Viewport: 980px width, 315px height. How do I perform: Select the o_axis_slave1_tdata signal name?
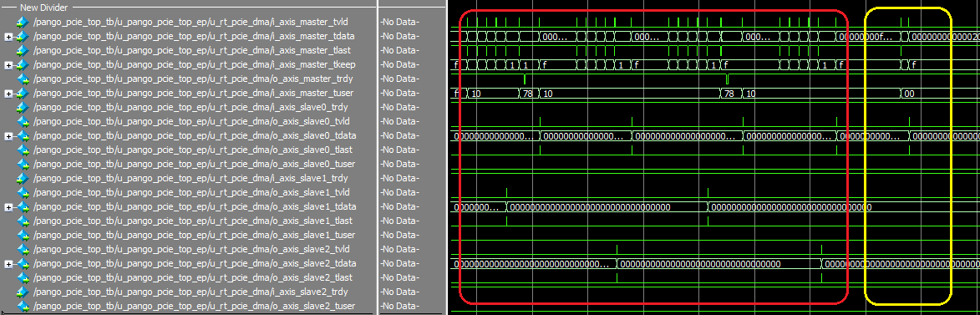tap(195, 207)
